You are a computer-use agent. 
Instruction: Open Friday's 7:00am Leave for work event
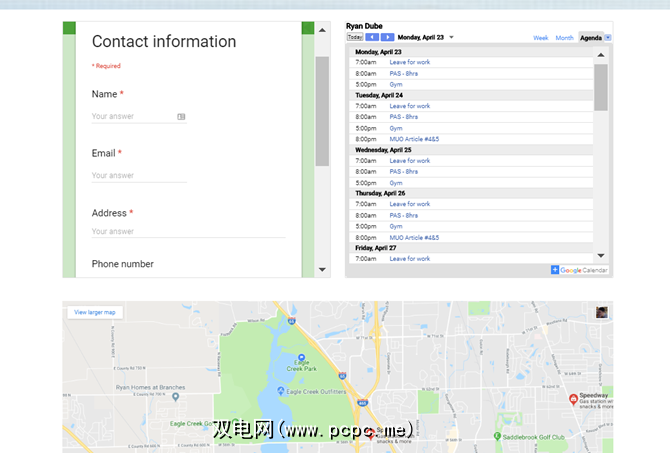[409, 259]
